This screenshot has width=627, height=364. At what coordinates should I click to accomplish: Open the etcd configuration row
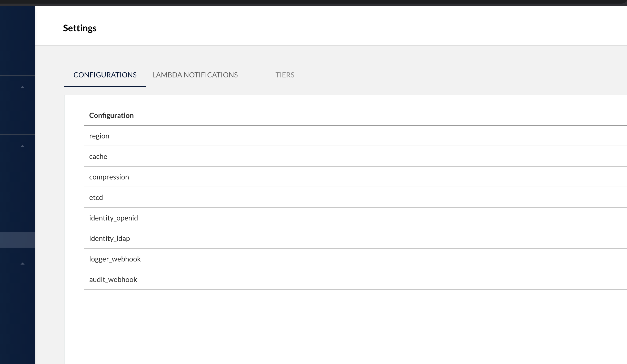tap(96, 197)
